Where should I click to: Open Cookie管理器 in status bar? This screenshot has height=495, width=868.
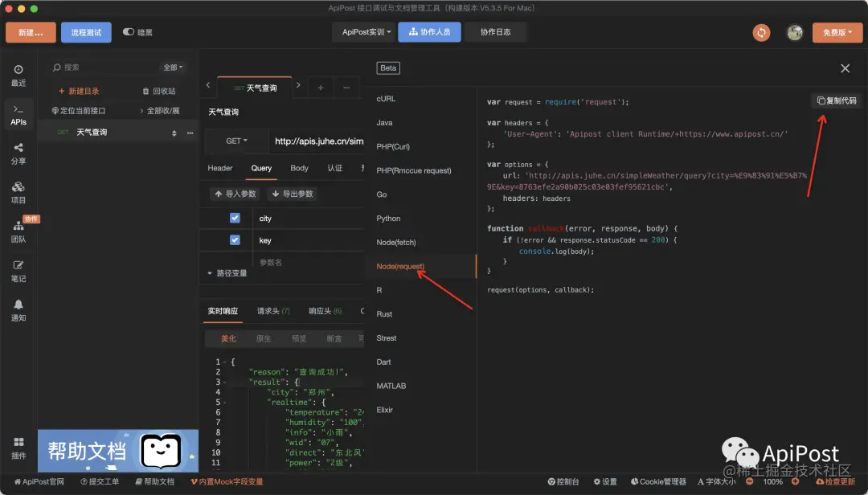(x=658, y=481)
